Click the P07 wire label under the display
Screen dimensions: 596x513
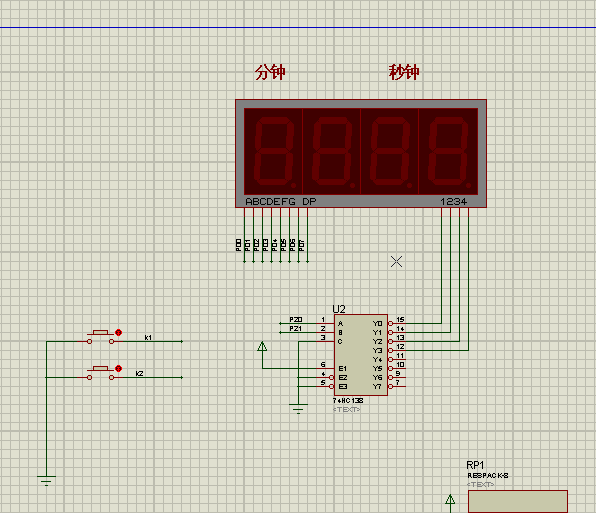pyautogui.click(x=302, y=245)
